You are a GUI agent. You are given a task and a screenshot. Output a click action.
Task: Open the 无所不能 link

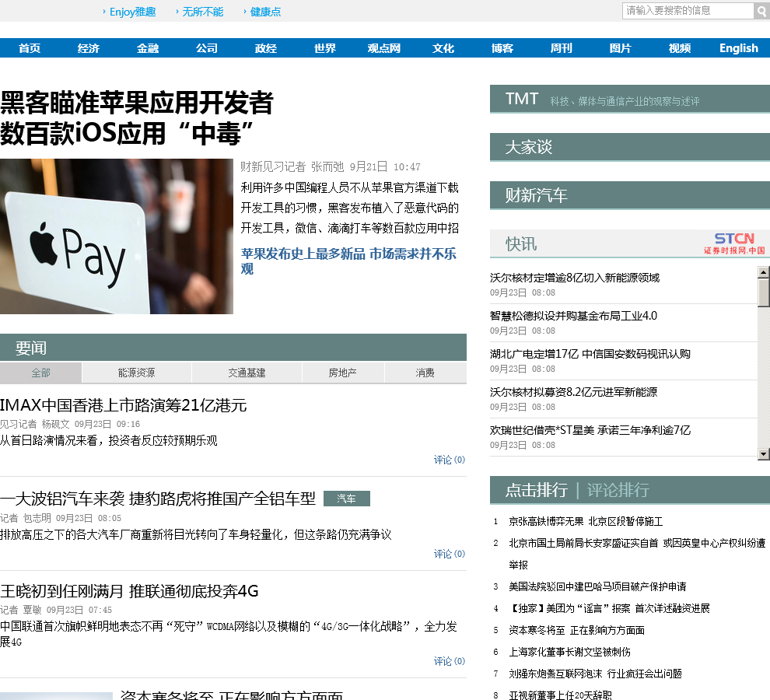coord(202,12)
